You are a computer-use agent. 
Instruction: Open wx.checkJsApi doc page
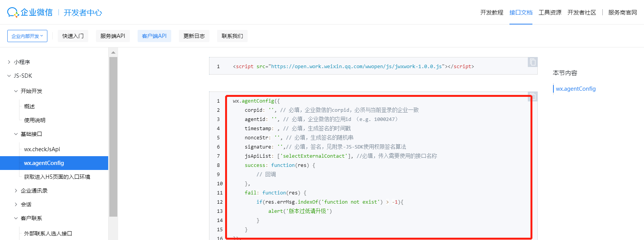(x=42, y=149)
